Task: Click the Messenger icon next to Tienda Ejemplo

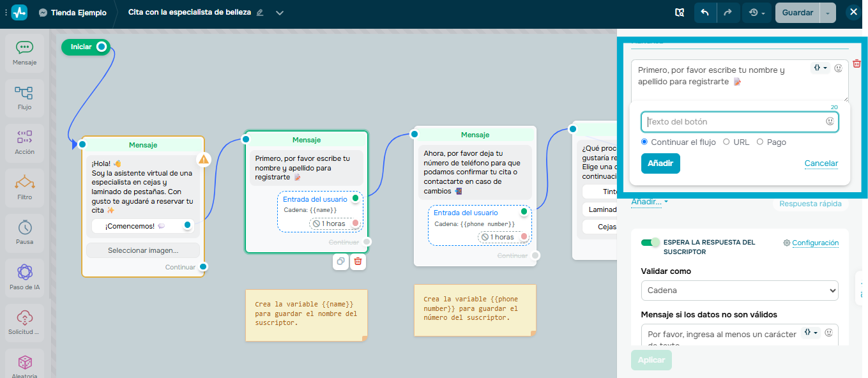Action: tap(43, 12)
